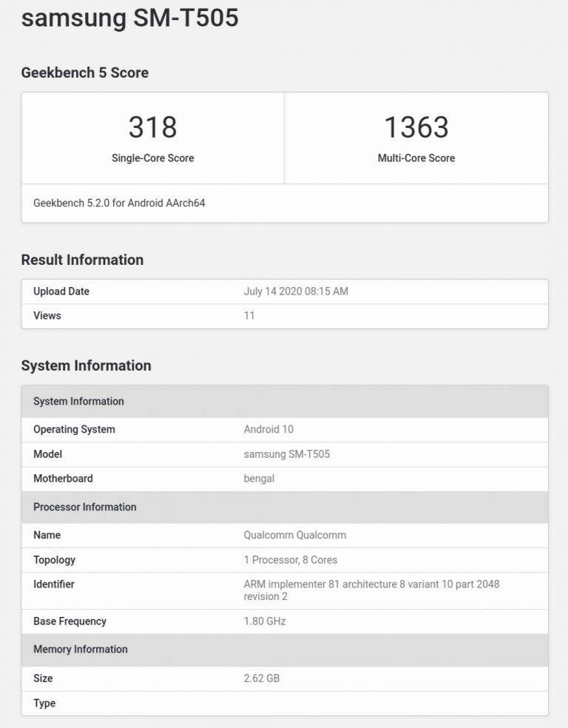Select the 1.80 GHz value

pos(265,621)
